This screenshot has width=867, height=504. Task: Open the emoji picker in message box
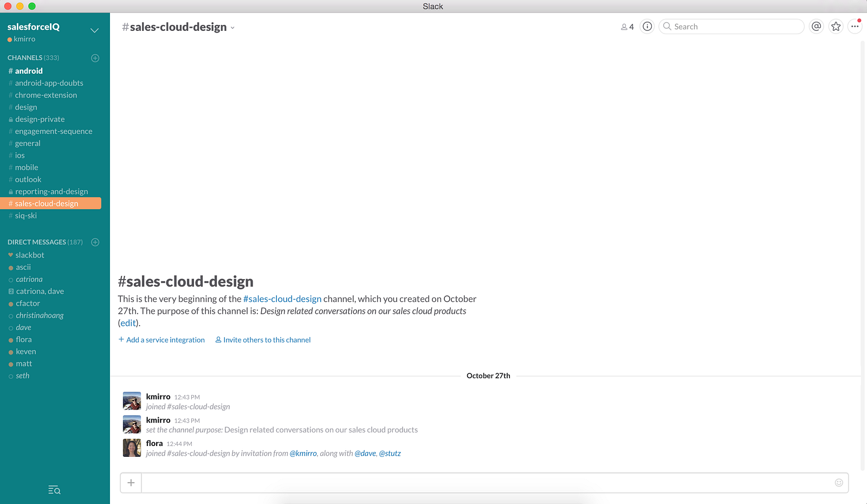(x=839, y=482)
